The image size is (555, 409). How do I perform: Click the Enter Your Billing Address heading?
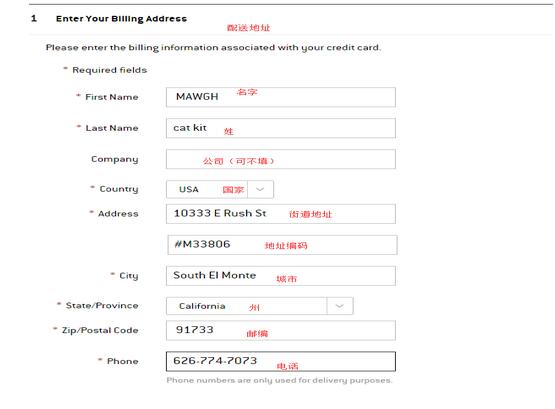121,19
